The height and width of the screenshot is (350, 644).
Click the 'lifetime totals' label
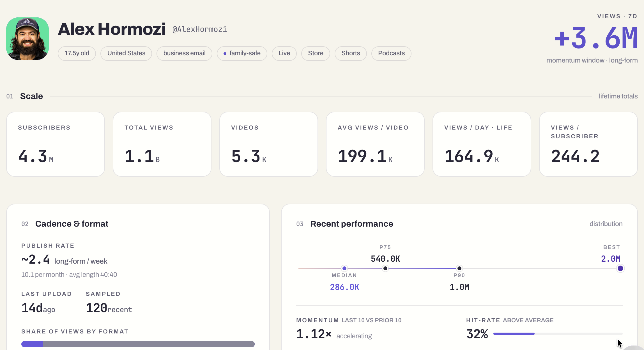coord(618,96)
